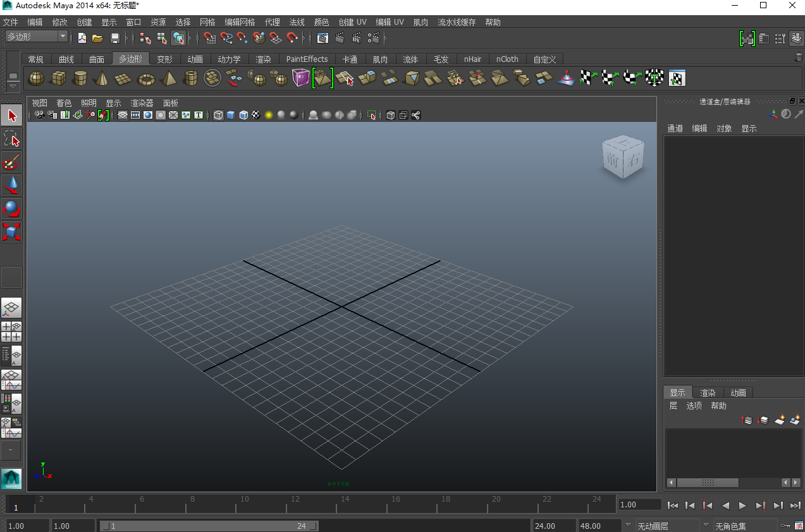Select the Paint Selection tool

pyautogui.click(x=11, y=162)
